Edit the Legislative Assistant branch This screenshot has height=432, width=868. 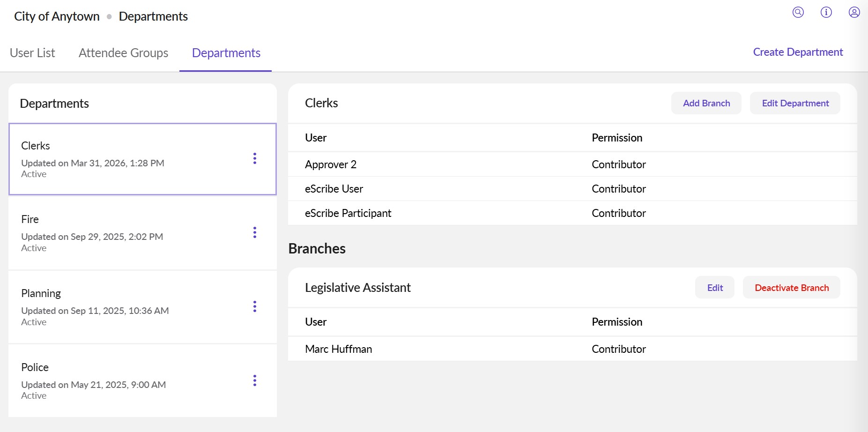coord(714,288)
